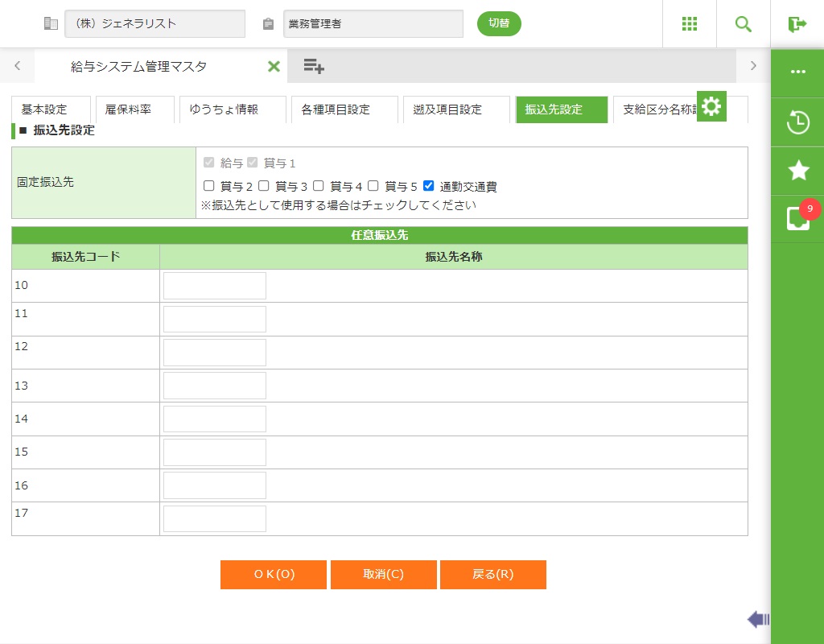Open favorites star icon in sidebar
The image size is (824, 644).
tap(797, 170)
